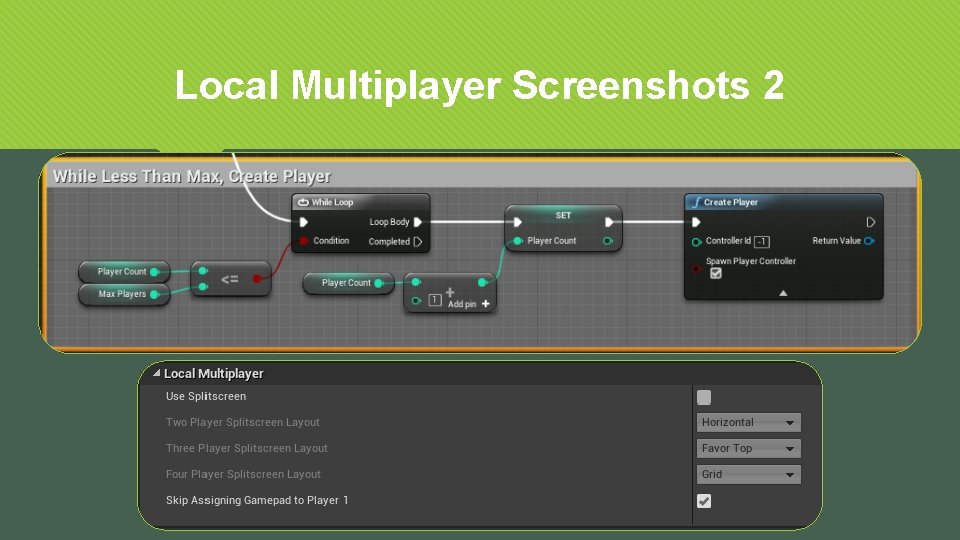Click the red Condition input pin

click(304, 241)
